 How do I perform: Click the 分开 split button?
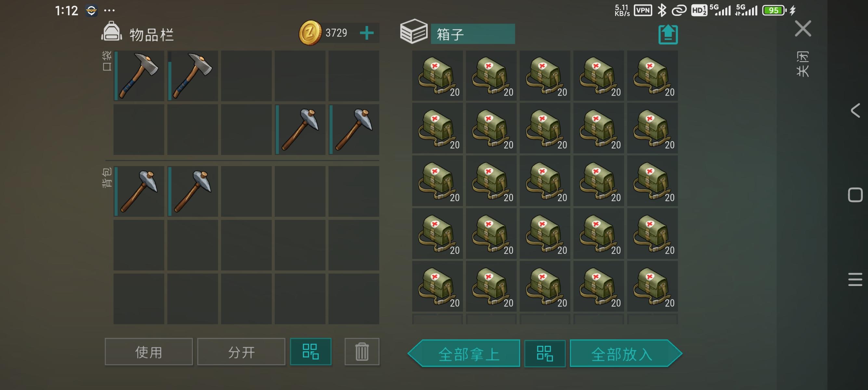241,352
